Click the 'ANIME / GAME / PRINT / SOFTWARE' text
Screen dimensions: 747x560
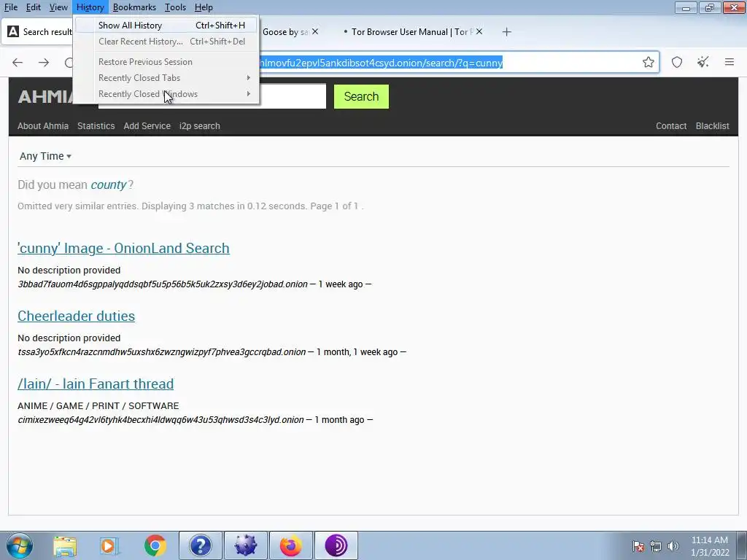(98, 405)
